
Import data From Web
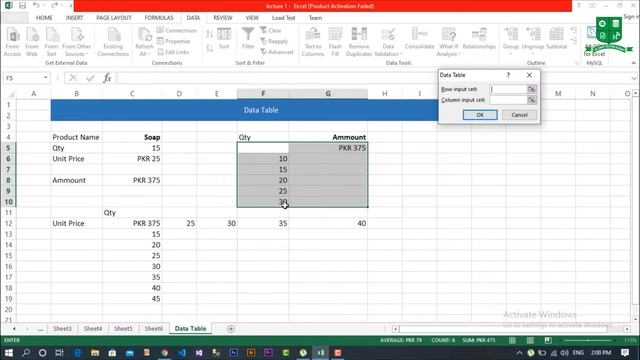tap(32, 42)
